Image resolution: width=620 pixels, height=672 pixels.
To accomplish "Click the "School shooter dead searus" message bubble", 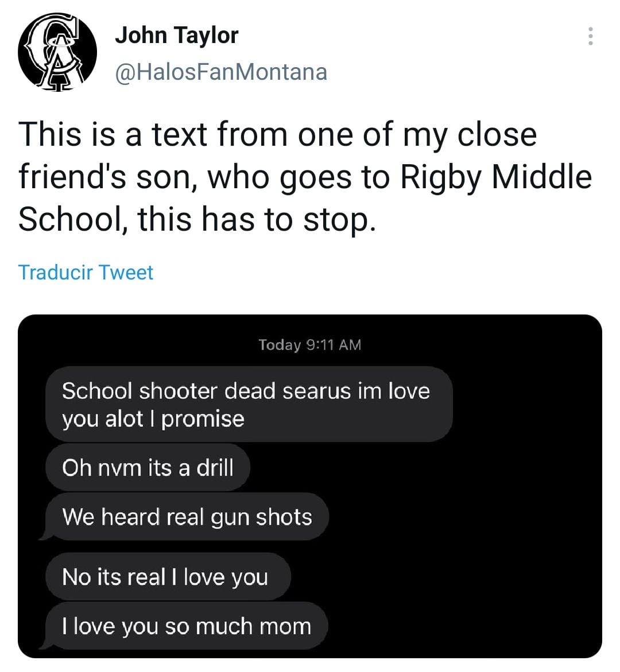I will pos(248,405).
